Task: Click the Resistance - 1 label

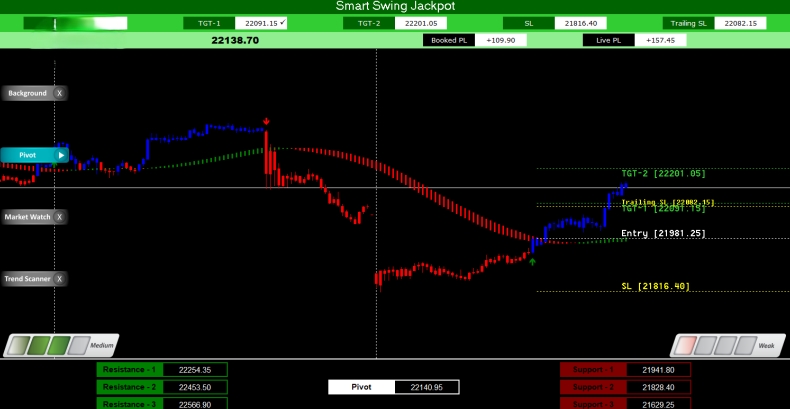Action: [130, 369]
